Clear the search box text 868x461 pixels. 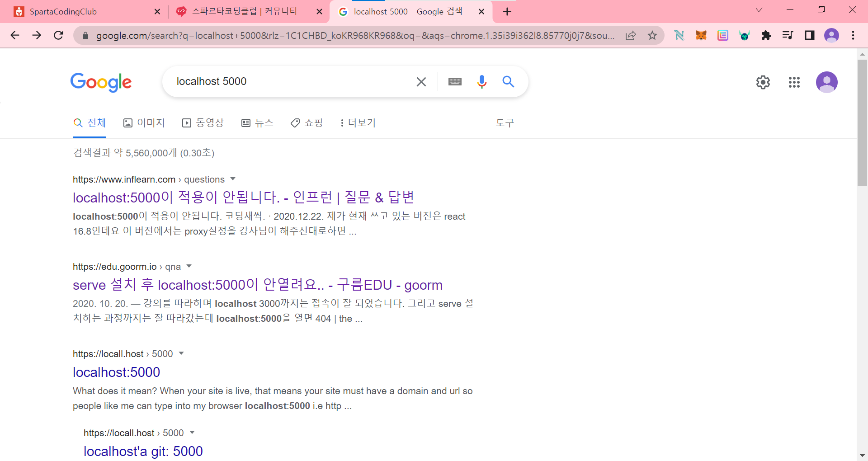tap(421, 82)
